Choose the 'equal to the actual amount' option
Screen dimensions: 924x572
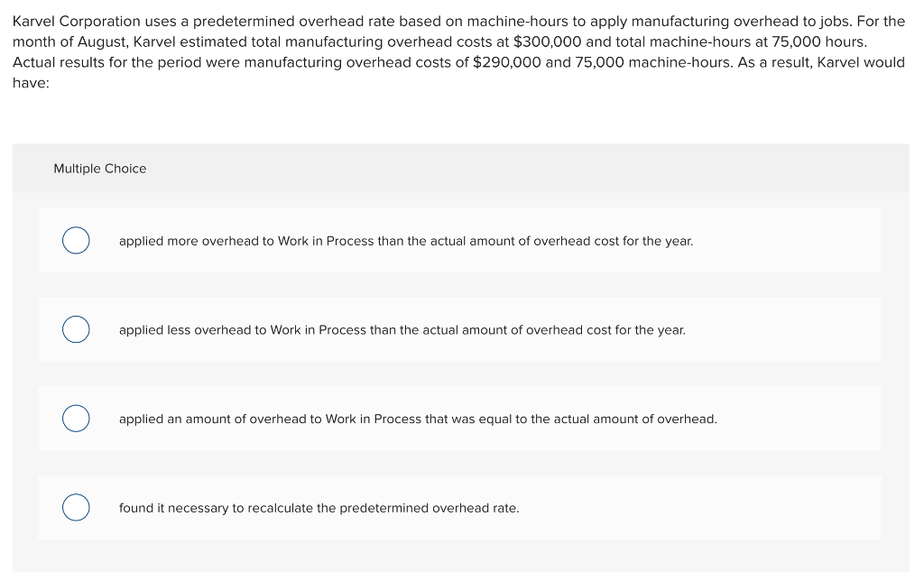pos(76,418)
